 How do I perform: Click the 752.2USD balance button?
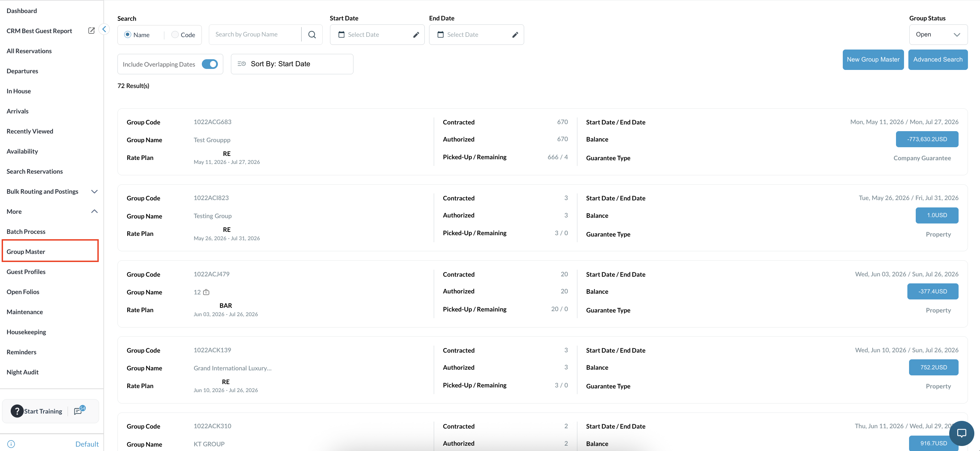933,367
